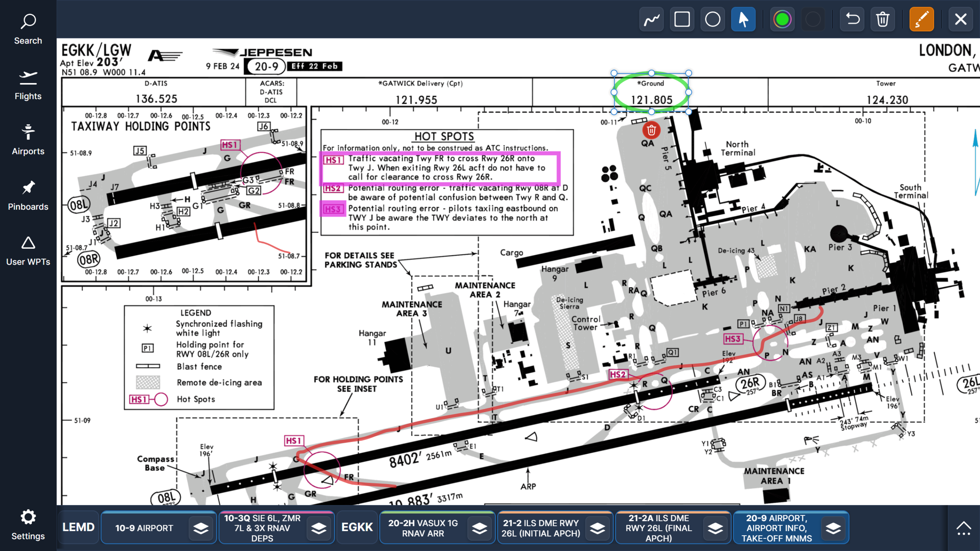Open the Airports section
Image resolution: width=980 pixels, height=551 pixels.
(x=27, y=137)
